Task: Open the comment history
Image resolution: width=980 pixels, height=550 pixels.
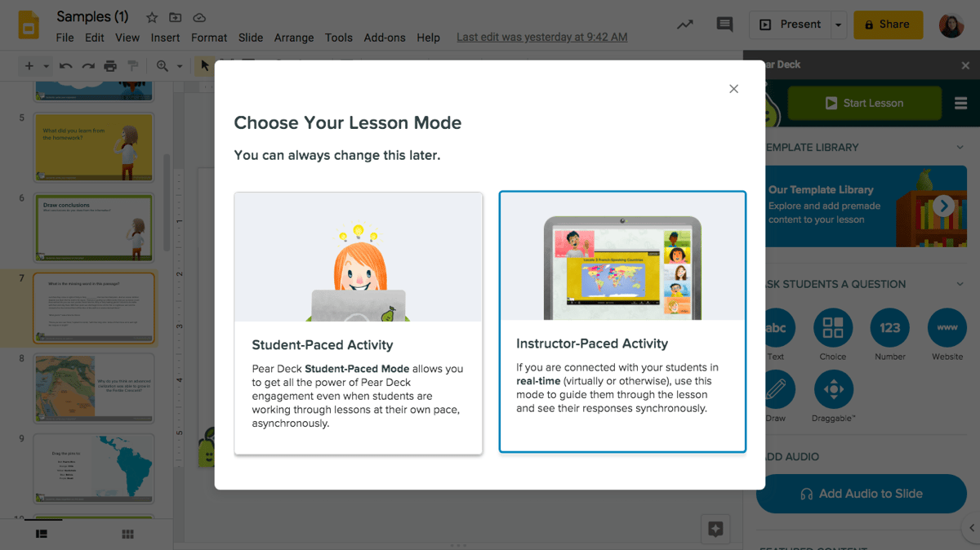Action: [724, 24]
